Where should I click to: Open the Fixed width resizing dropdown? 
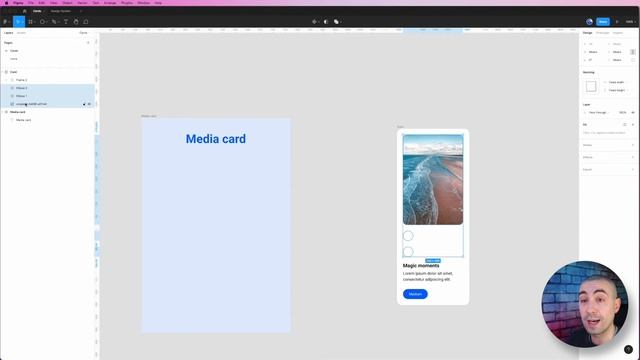coord(616,82)
